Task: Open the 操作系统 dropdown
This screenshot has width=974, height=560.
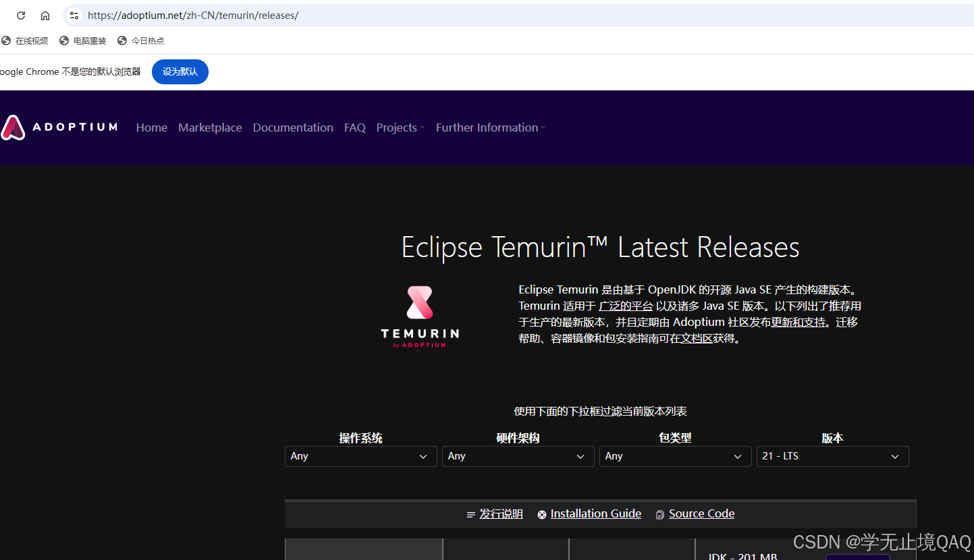Action: tap(360, 456)
